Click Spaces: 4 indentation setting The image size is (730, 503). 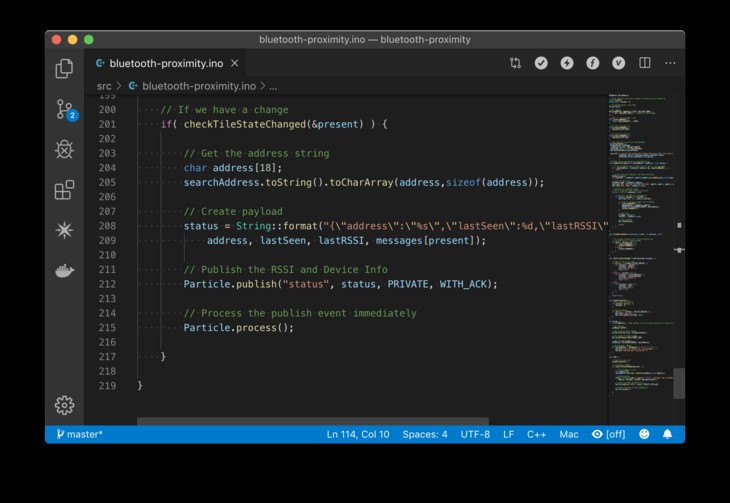[425, 435]
